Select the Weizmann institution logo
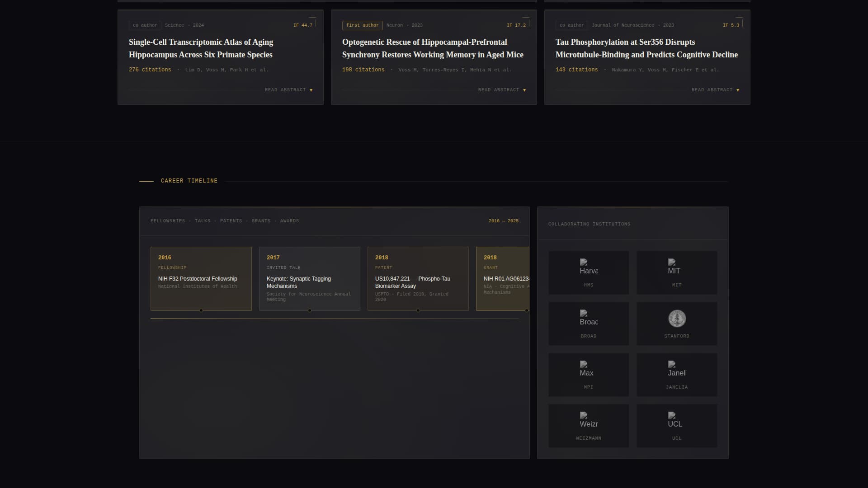 pyautogui.click(x=589, y=425)
